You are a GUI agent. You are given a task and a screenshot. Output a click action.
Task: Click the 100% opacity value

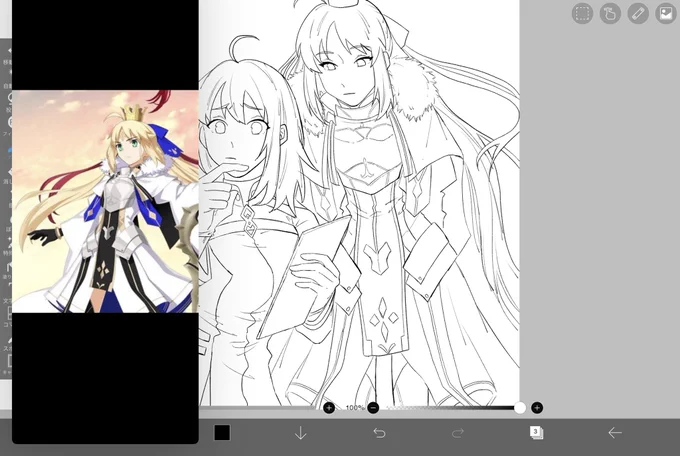point(355,408)
